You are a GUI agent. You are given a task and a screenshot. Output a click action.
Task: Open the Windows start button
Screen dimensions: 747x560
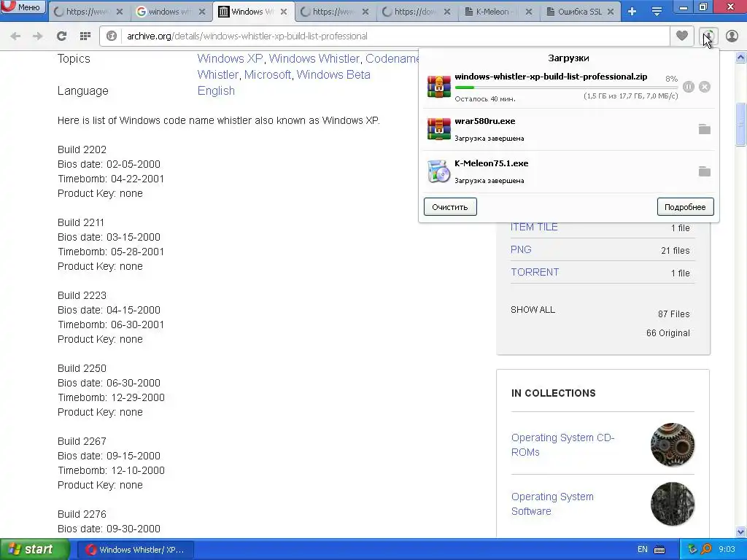click(x=34, y=550)
